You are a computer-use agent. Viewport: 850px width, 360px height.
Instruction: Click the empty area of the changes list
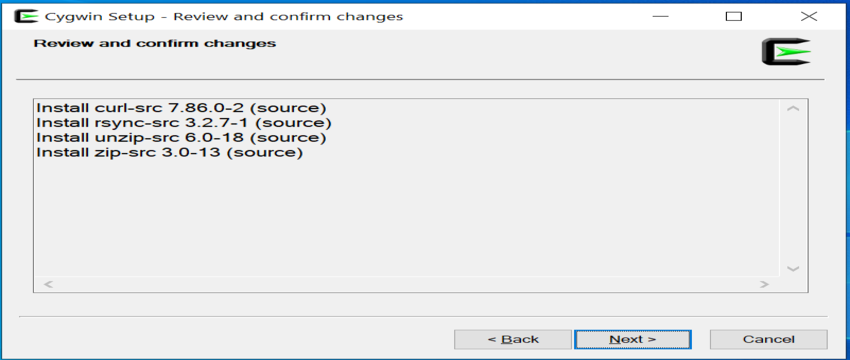click(407, 217)
